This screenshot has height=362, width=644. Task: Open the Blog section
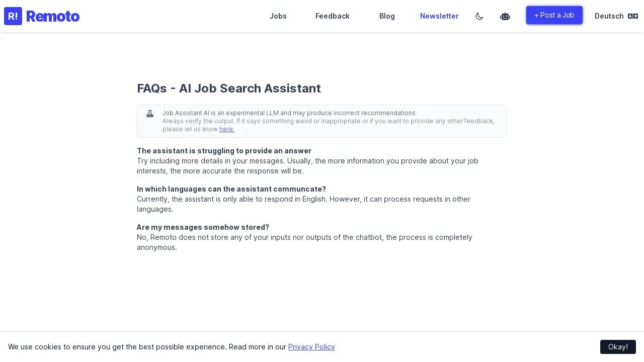(387, 16)
